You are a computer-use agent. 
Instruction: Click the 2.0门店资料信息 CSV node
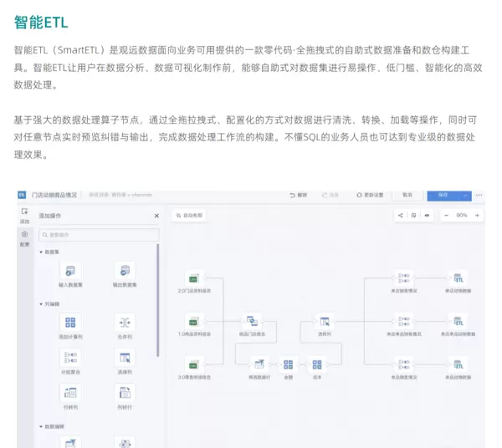tap(193, 278)
